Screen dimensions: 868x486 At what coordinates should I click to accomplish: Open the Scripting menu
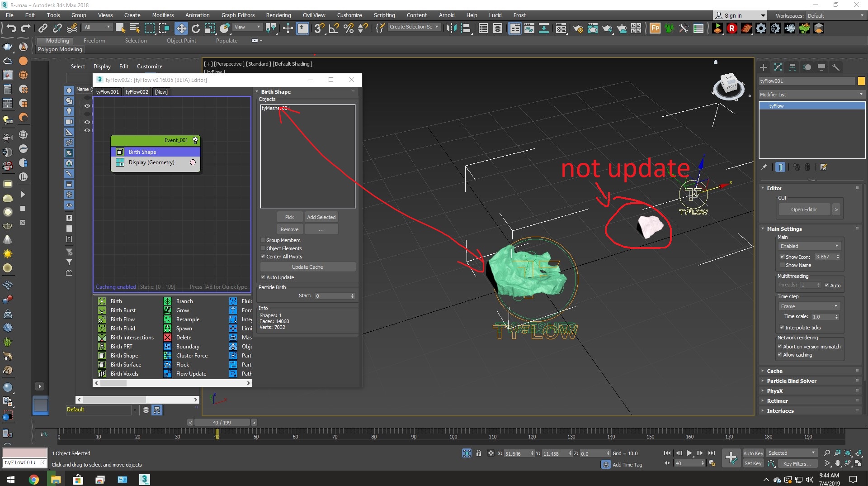(384, 15)
